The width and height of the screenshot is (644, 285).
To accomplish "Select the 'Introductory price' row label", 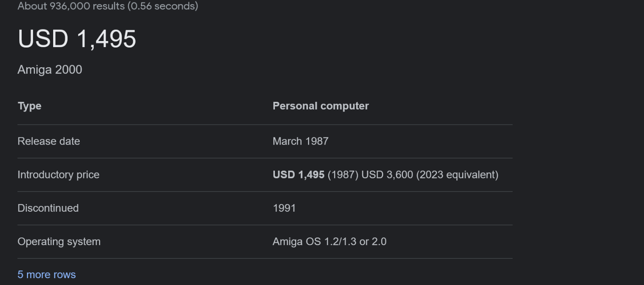I will [x=58, y=175].
